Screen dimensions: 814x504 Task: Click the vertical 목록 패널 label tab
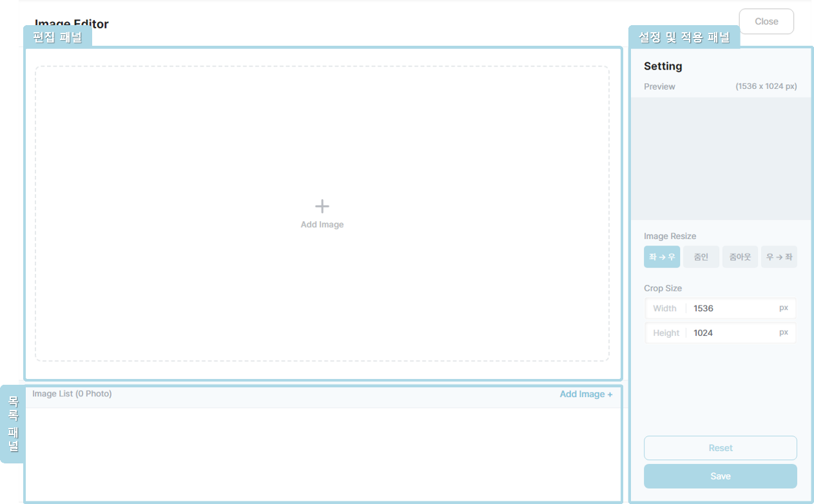[13, 423]
